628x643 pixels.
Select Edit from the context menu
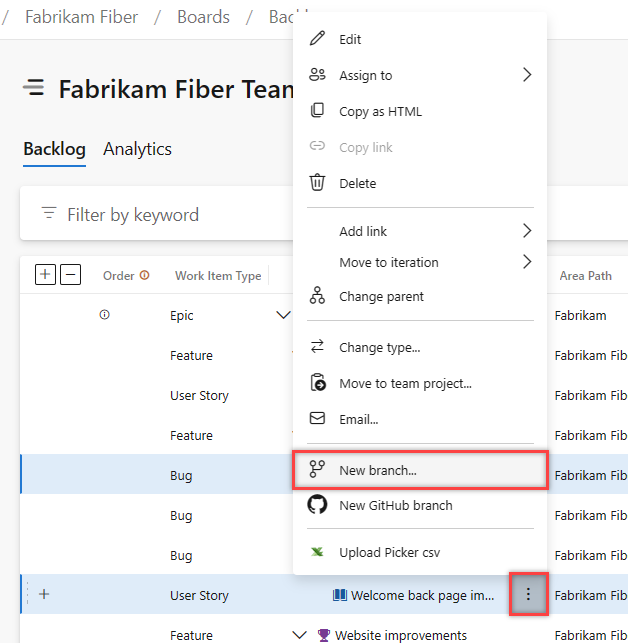pyautogui.click(x=420, y=39)
